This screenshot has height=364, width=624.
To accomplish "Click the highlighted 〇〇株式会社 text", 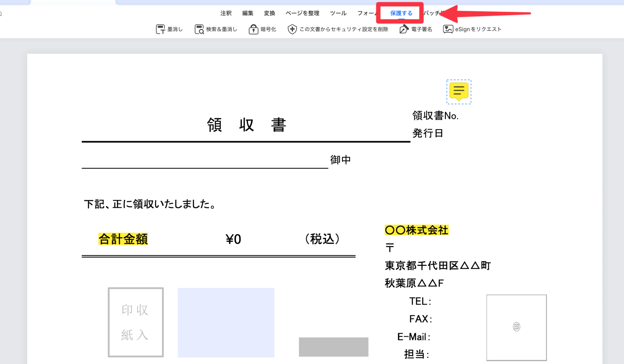I will click(x=417, y=230).
